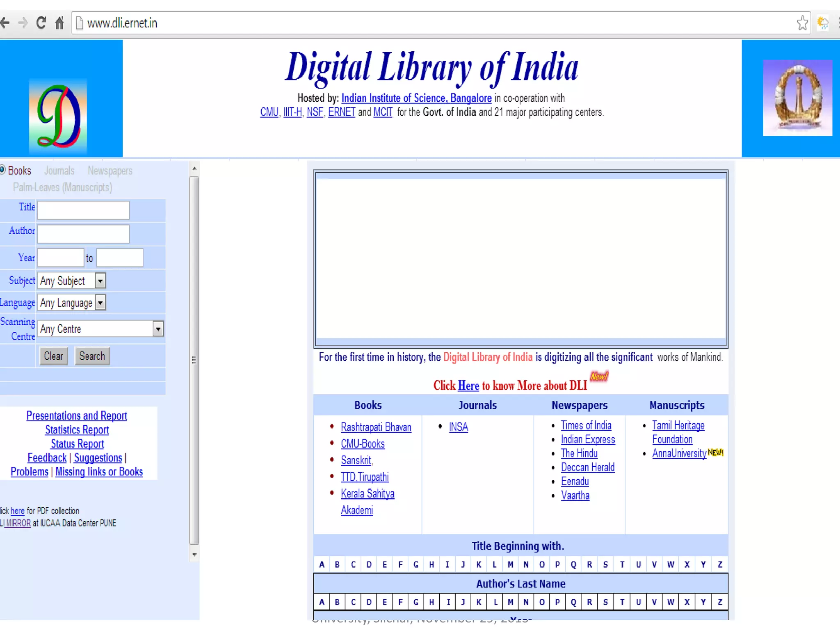Open the Any Language dropdown
The width and height of the screenshot is (840, 630).
[x=71, y=303]
